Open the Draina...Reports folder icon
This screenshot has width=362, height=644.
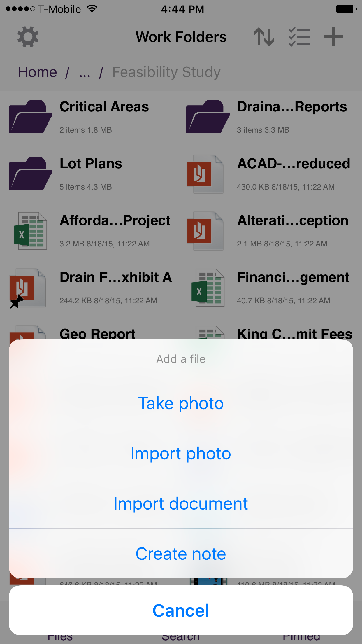(208, 117)
